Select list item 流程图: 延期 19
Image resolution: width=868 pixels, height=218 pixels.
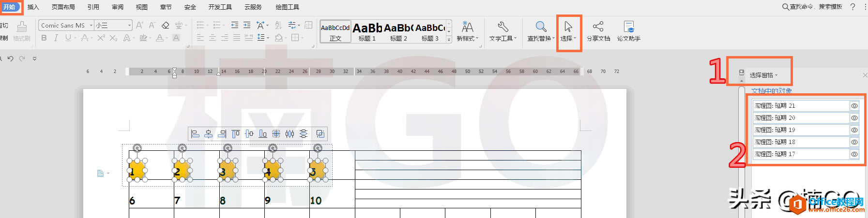tap(801, 130)
